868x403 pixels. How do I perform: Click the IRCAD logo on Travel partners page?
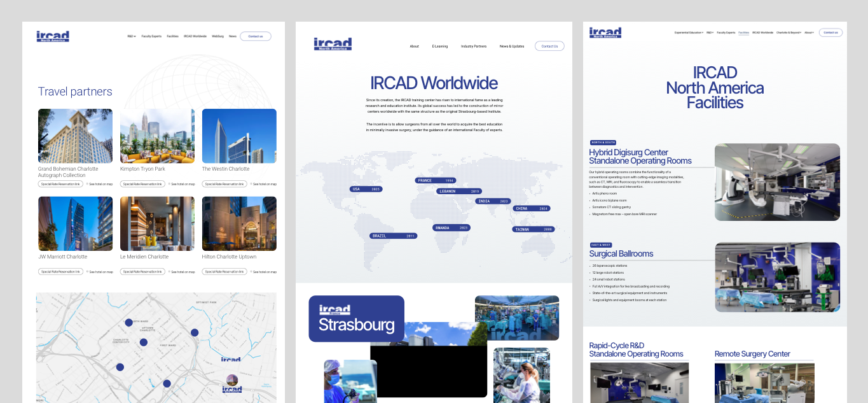coord(53,36)
